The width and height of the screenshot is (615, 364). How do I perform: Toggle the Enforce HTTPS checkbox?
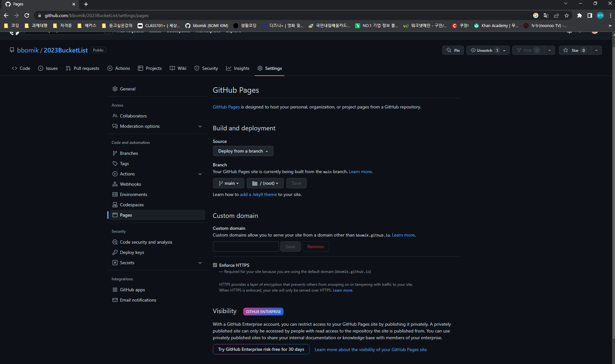pos(215,265)
